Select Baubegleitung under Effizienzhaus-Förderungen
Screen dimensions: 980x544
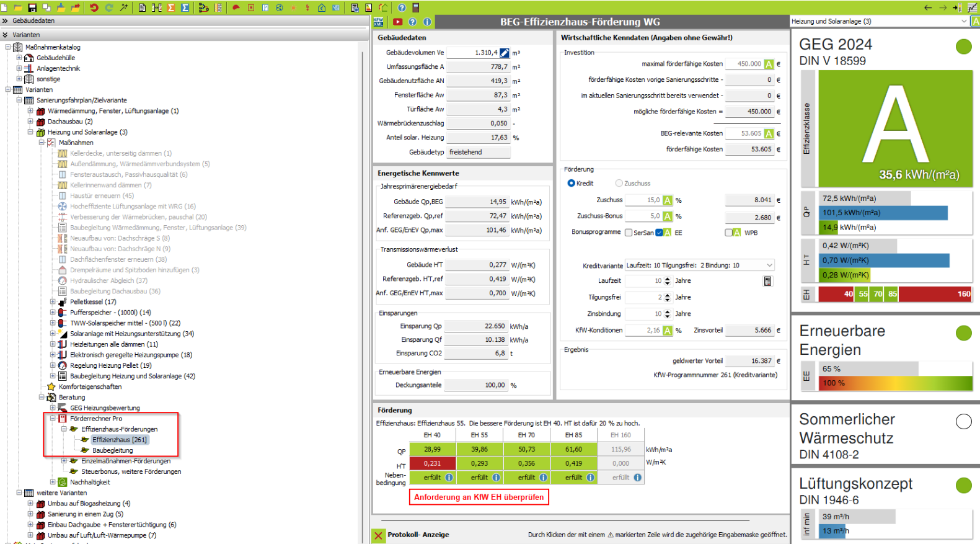pyautogui.click(x=112, y=450)
